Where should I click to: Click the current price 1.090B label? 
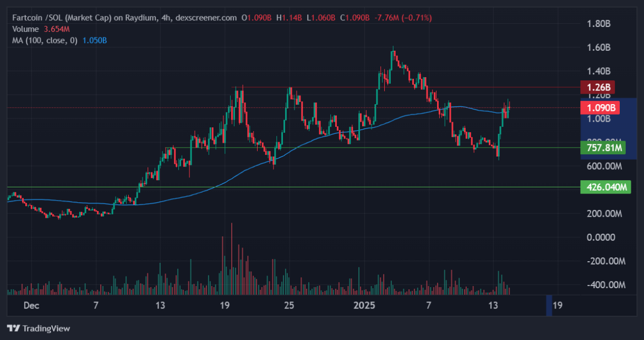click(x=600, y=108)
